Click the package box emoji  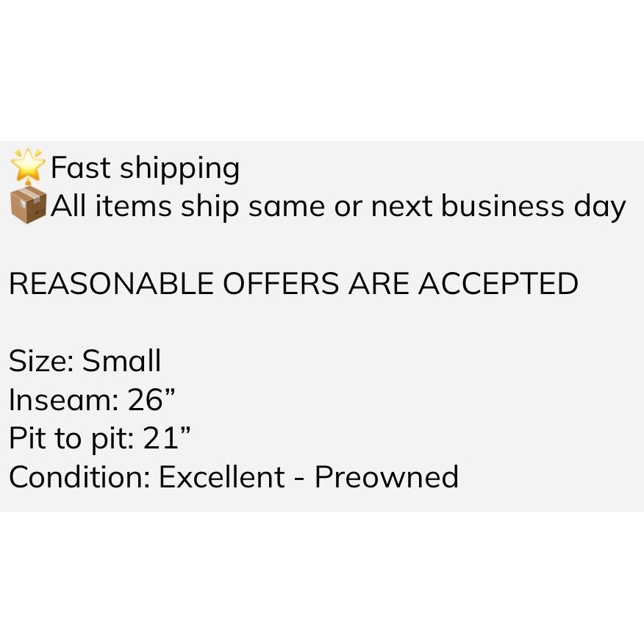(28, 206)
